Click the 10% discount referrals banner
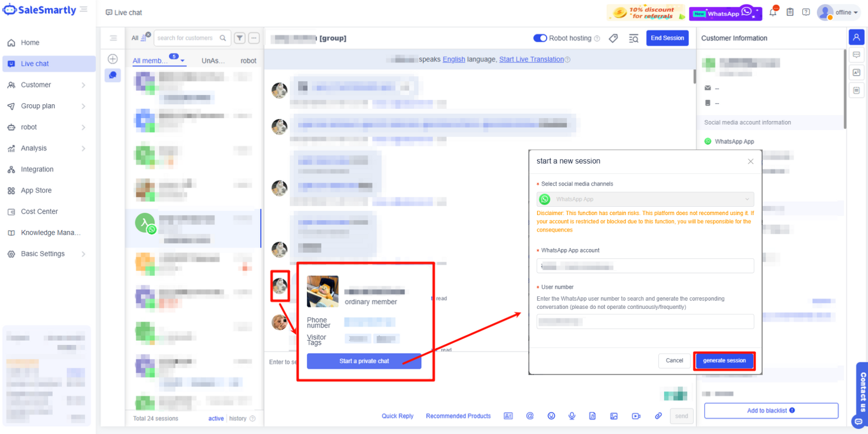Viewport: 868px width, 434px height. 646,13
